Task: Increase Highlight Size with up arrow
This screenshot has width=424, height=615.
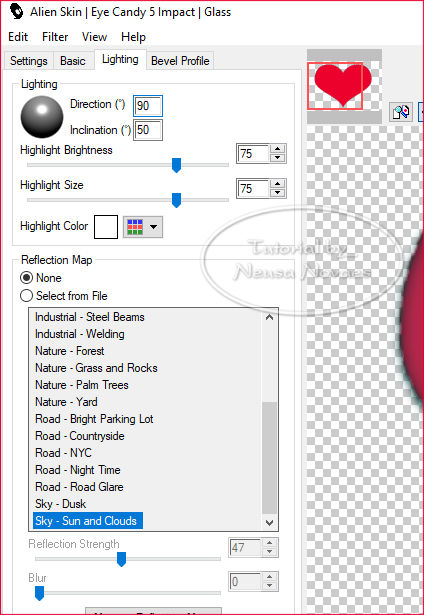Action: 278,184
